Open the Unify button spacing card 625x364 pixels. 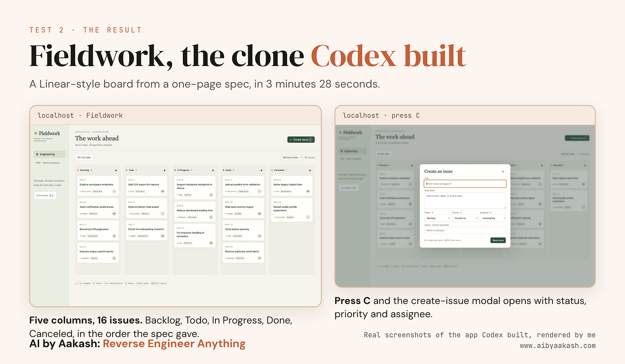click(243, 231)
